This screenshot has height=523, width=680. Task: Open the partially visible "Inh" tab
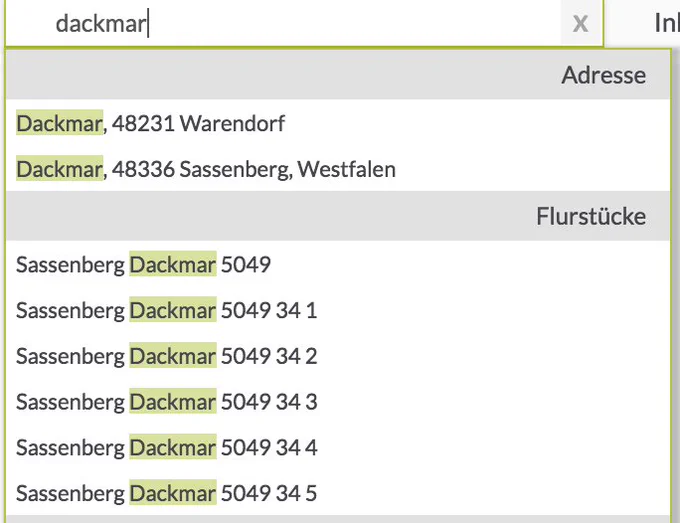tap(667, 23)
